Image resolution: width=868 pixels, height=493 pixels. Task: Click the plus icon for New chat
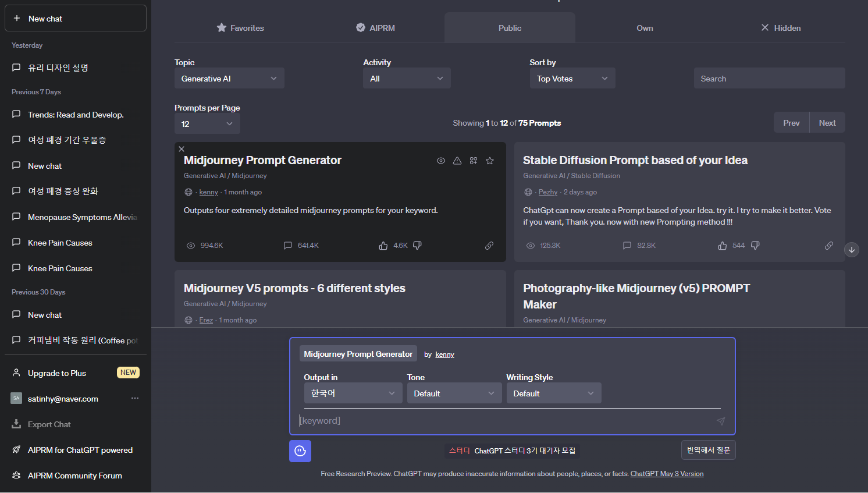tap(17, 19)
